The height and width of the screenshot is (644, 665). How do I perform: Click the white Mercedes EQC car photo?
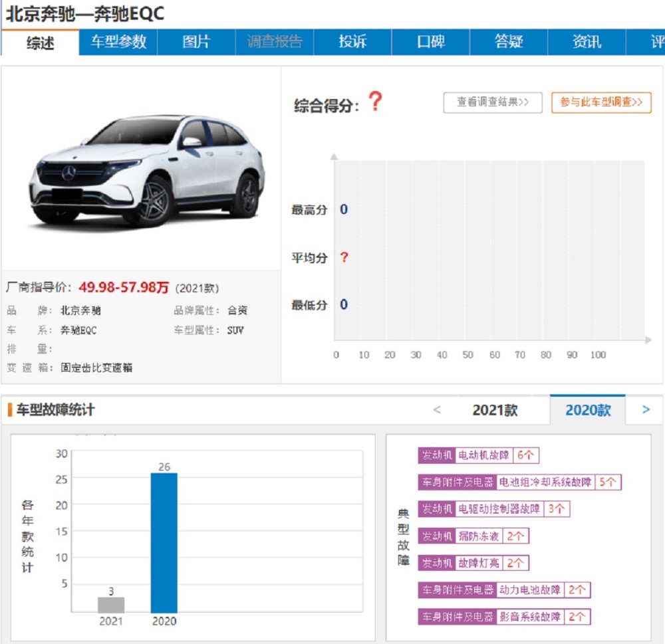[x=147, y=173]
